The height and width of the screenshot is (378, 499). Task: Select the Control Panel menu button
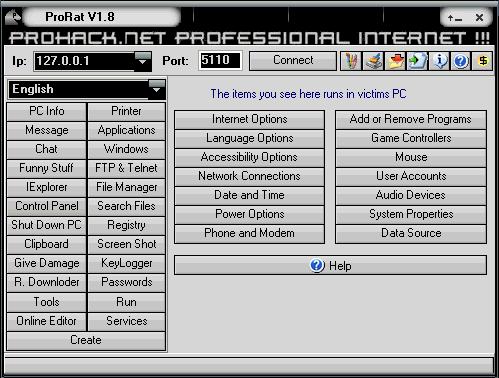coord(47,206)
